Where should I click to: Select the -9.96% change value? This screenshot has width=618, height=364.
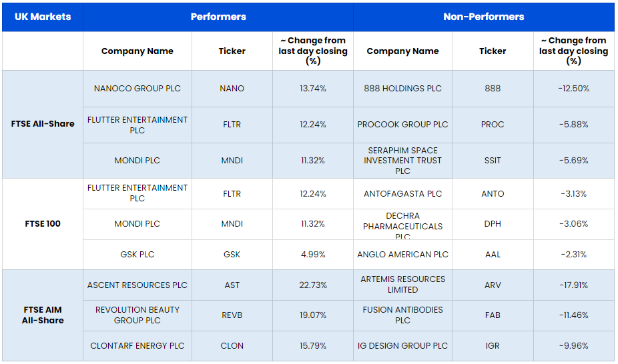(573, 346)
